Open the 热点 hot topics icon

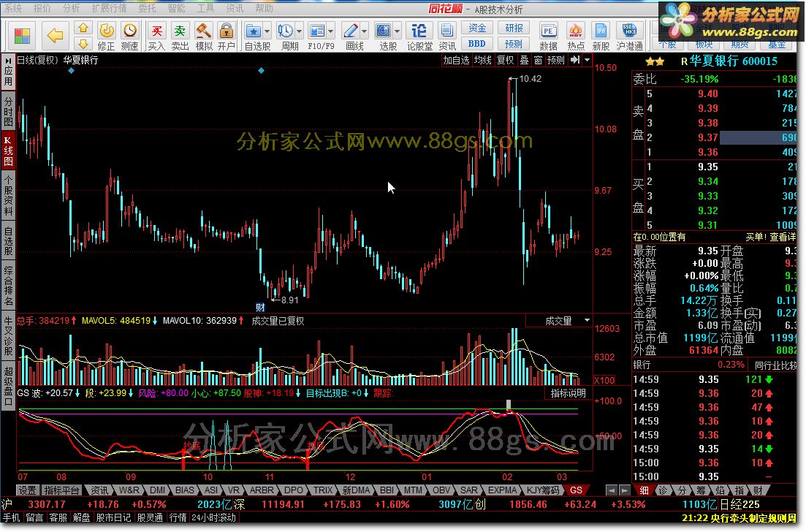(575, 36)
